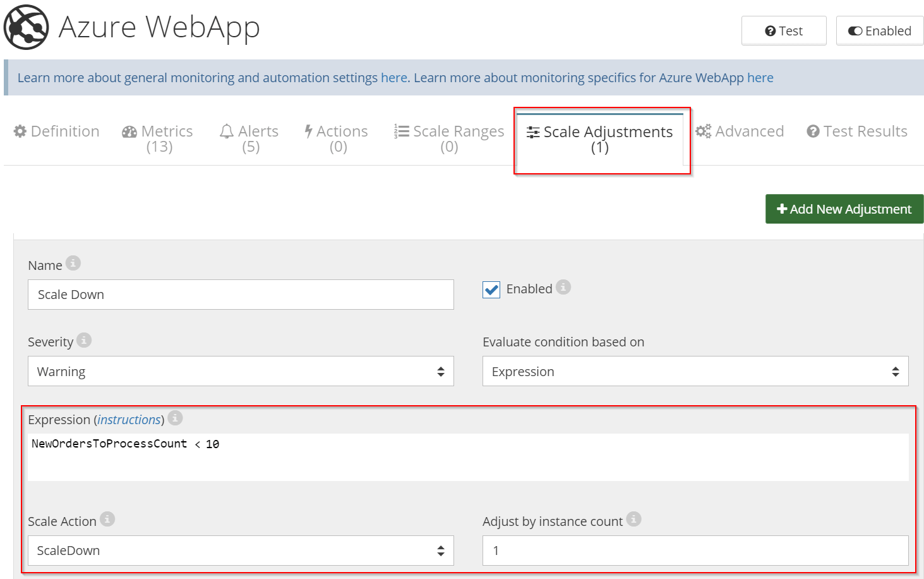Select the Scale Adjustments (1) tab
This screenshot has height=579, width=924.
click(600, 139)
